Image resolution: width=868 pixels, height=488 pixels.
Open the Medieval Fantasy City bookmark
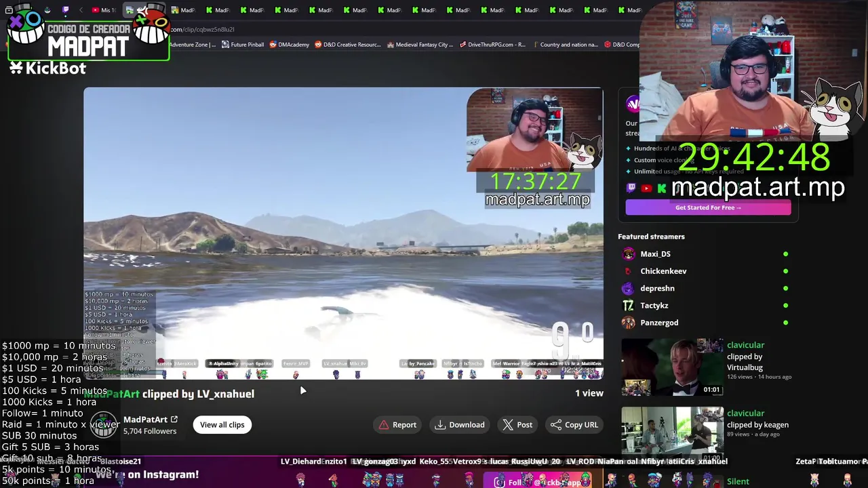[x=420, y=45]
